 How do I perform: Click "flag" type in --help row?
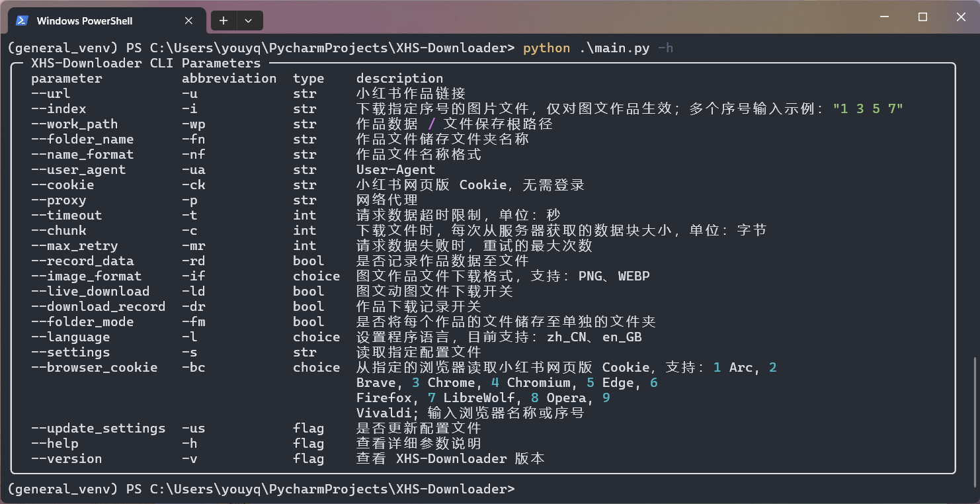coord(309,443)
